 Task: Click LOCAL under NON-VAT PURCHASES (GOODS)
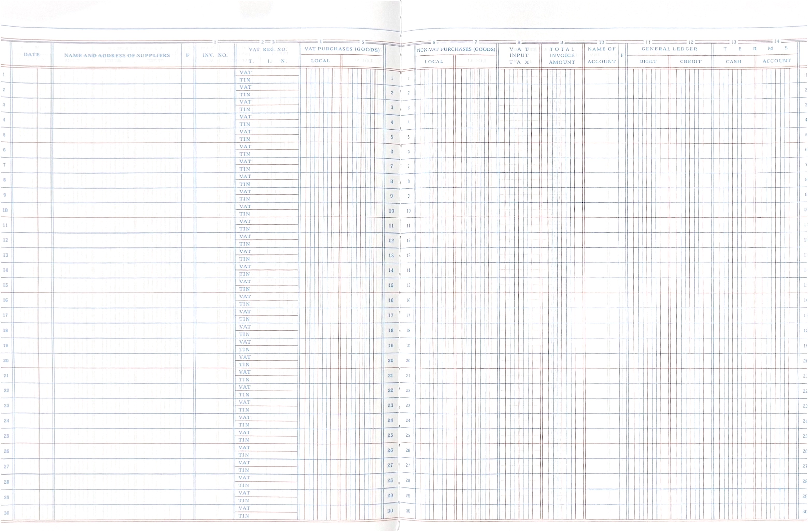pos(434,61)
